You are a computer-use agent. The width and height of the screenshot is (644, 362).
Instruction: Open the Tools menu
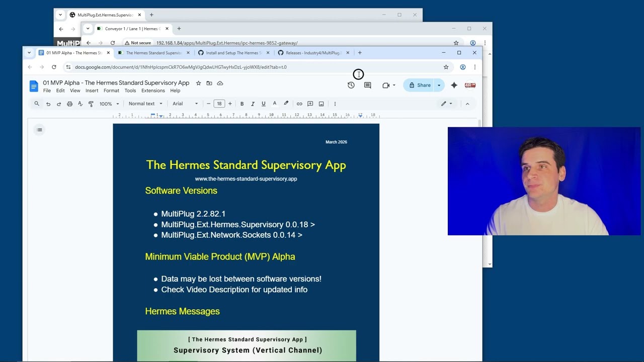pyautogui.click(x=130, y=90)
